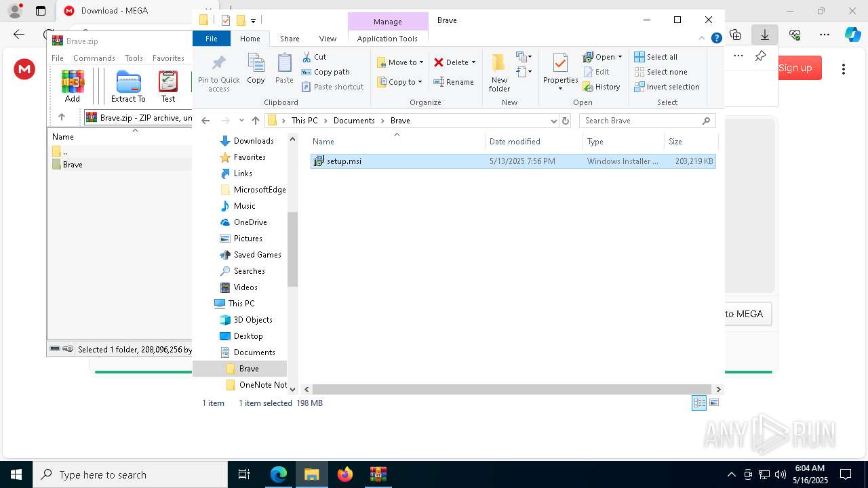The width and height of the screenshot is (868, 488).
Task: Open recent locations dropdown arrow
Action: (x=241, y=121)
